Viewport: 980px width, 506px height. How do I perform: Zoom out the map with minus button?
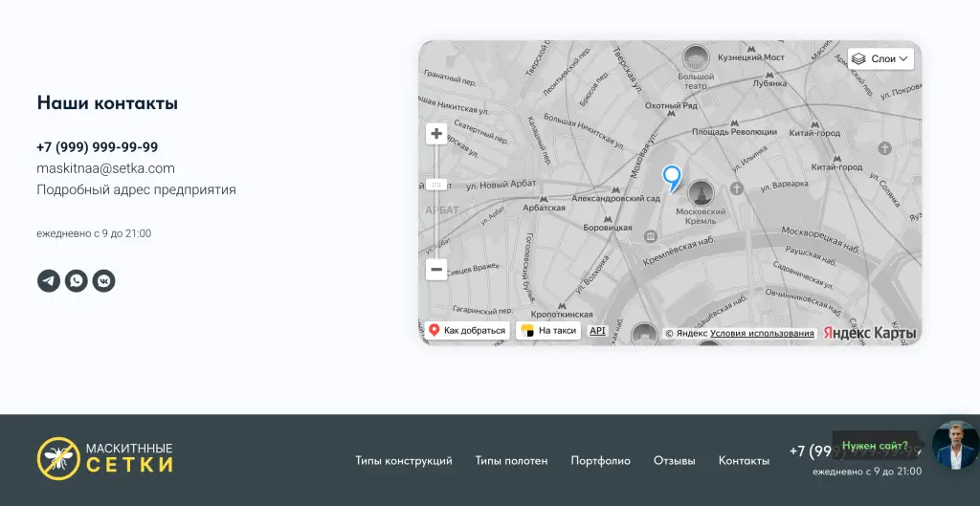436,270
